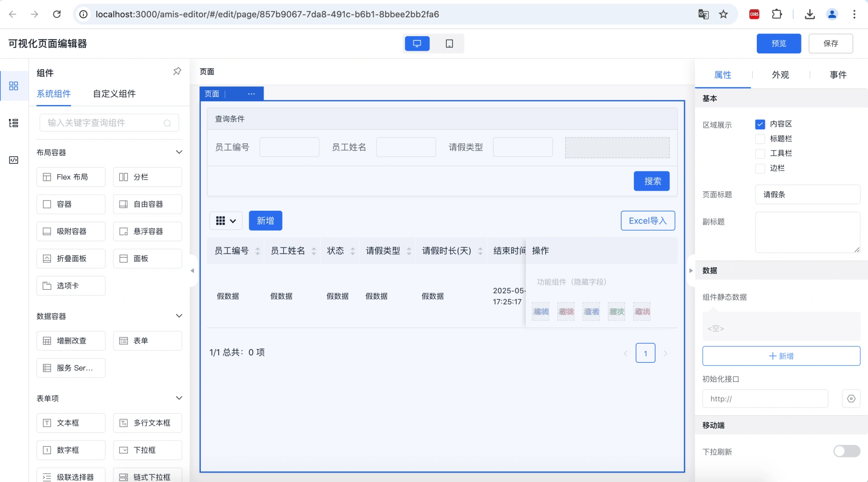Image resolution: width=868 pixels, height=482 pixels.
Task: Open the API settings icon beside http:// field
Action: click(x=851, y=399)
